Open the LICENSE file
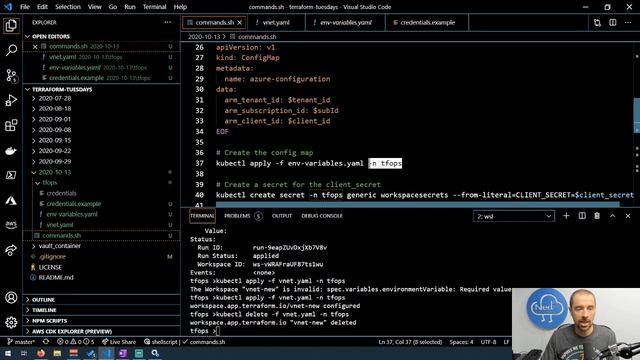640x360 pixels. pyautogui.click(x=50, y=267)
